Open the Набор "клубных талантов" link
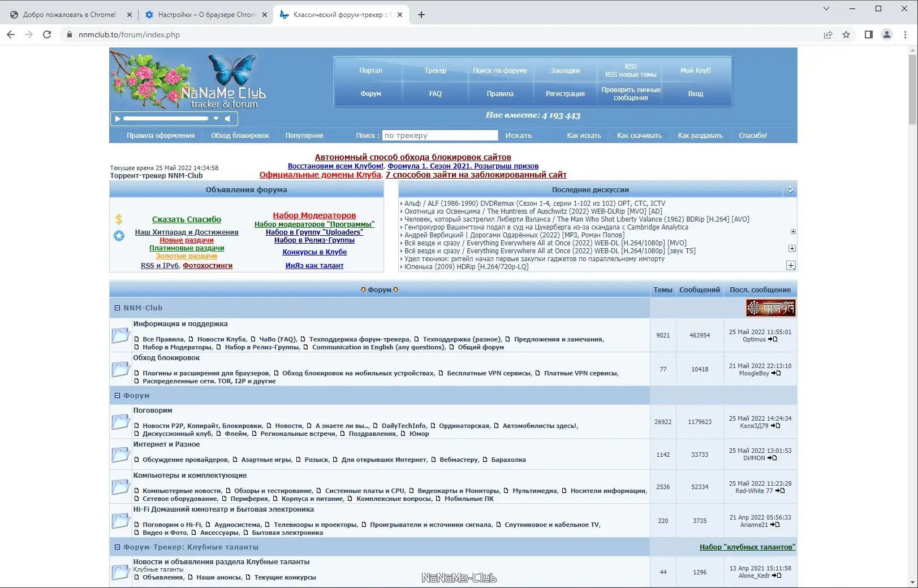This screenshot has width=918, height=588. (747, 547)
